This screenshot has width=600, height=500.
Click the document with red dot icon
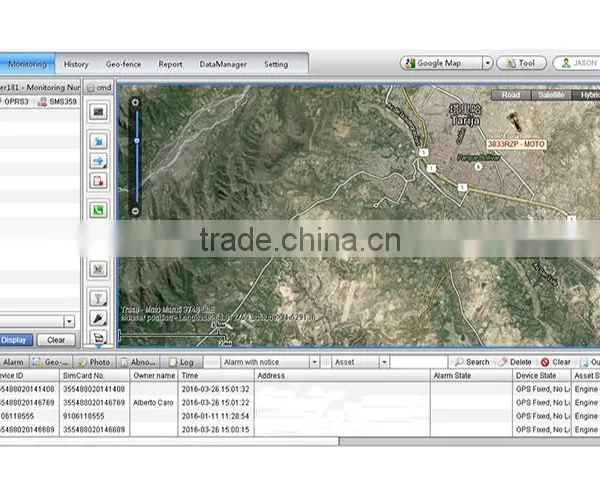[x=98, y=181]
